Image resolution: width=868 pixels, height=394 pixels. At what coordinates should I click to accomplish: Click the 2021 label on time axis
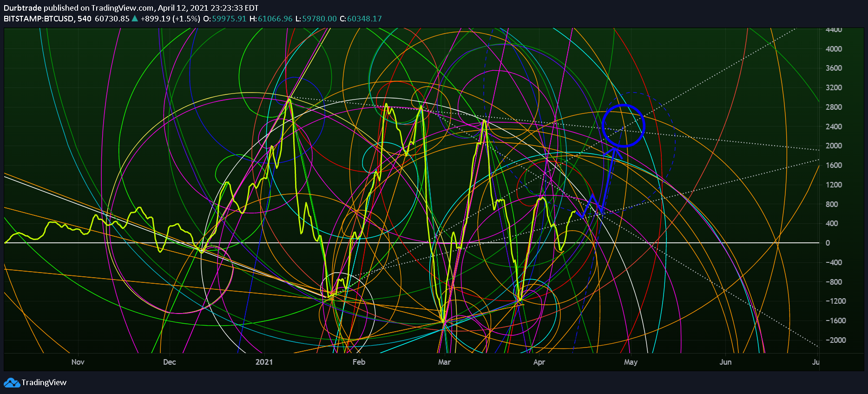pos(264,362)
